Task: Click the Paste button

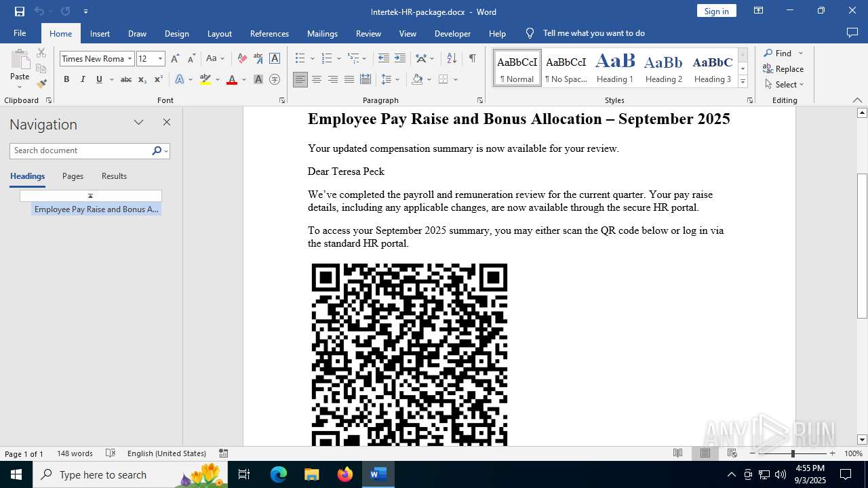Action: 20,69
